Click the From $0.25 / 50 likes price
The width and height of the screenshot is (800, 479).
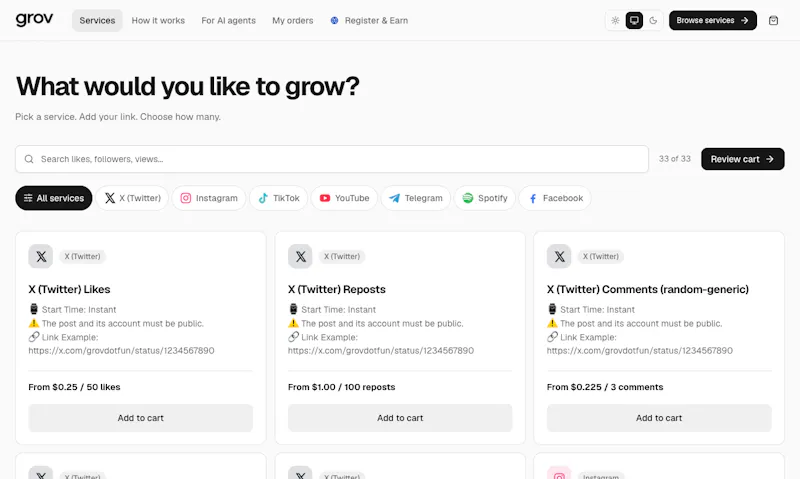pos(74,387)
